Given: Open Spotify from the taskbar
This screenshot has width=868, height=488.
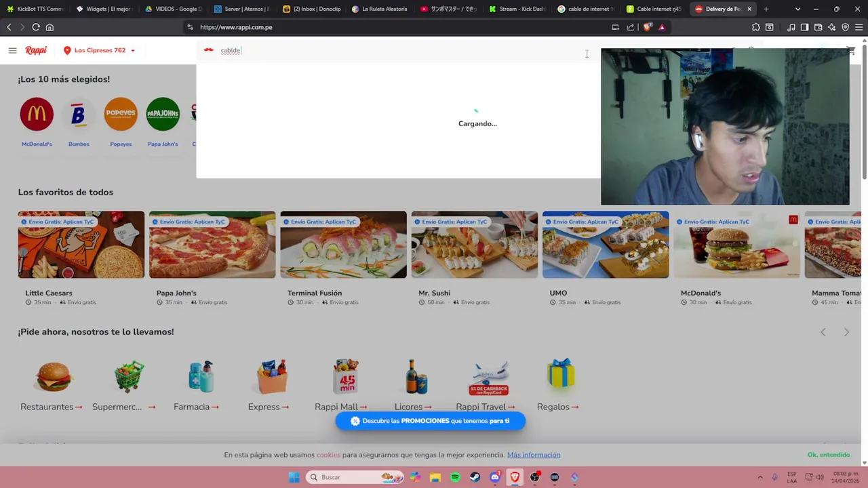Looking at the screenshot, I should pyautogui.click(x=455, y=477).
